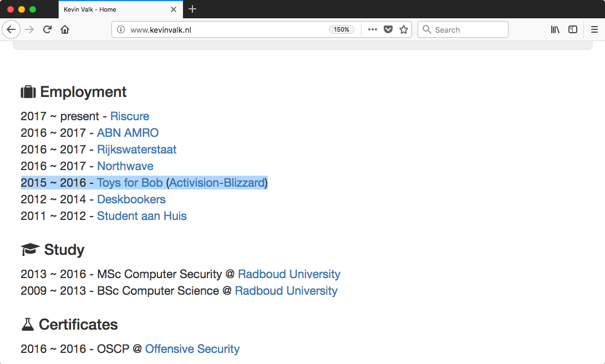The width and height of the screenshot is (605, 364).
Task: Open the Deskbookers link
Action: point(131,199)
